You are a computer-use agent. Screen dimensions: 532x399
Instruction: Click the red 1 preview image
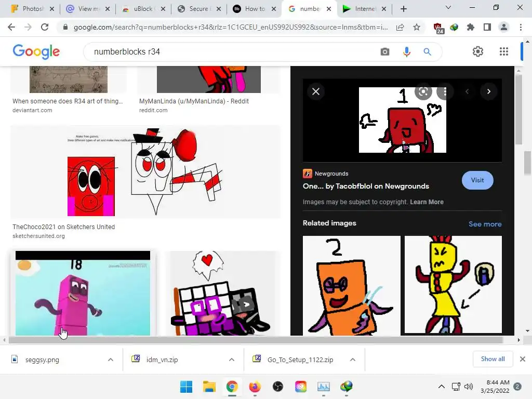coord(403,120)
